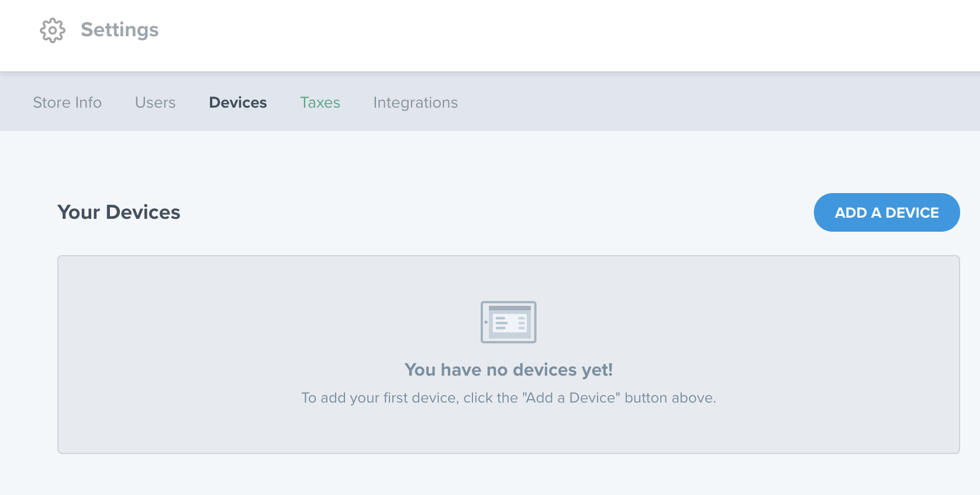
Task: Click the 'To add your first device' hint text
Action: click(509, 398)
